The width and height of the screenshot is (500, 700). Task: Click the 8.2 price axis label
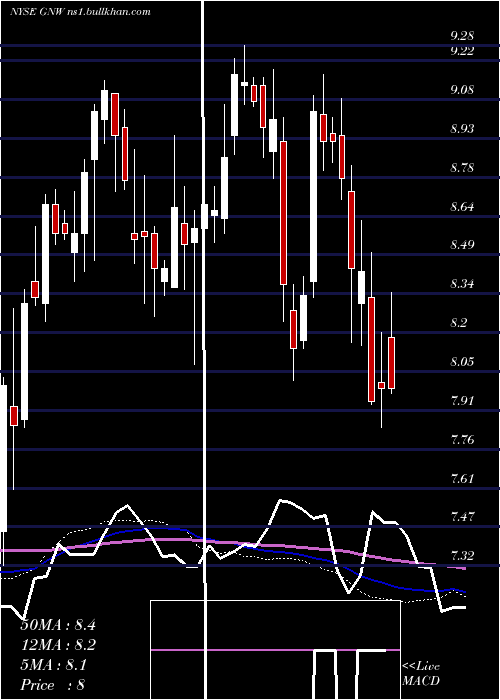459,322
